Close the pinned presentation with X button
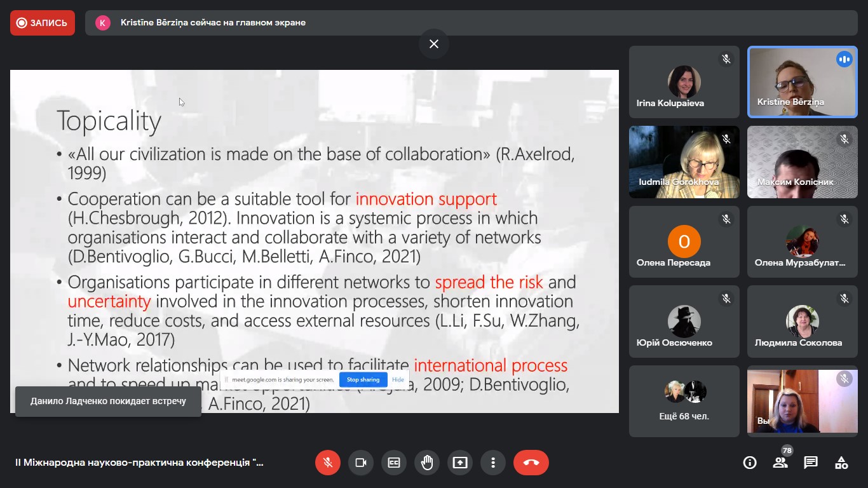868x488 pixels. pos(434,44)
